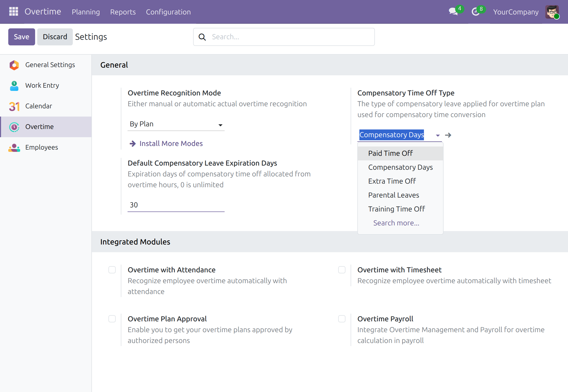Select the Employees sidebar icon
This screenshot has height=392, width=568.
click(x=14, y=148)
